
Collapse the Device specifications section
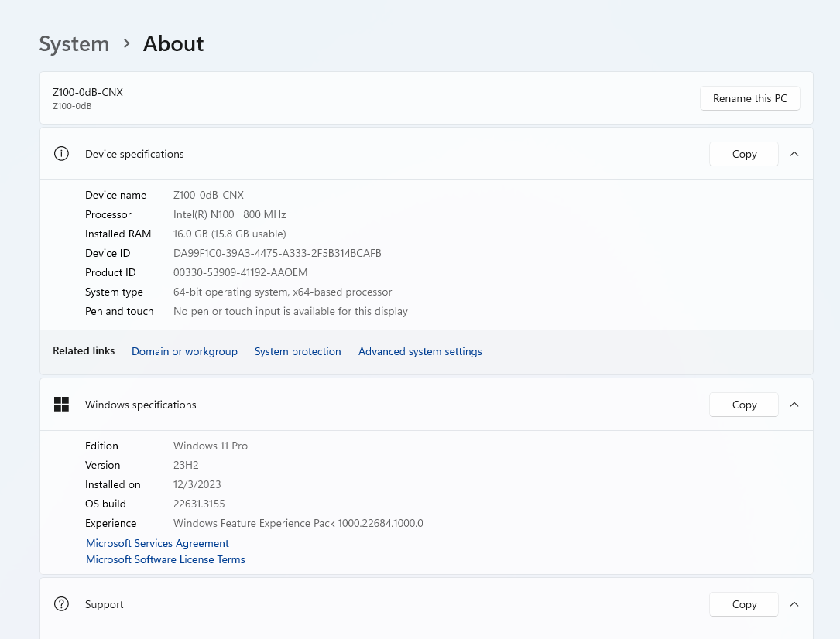click(794, 154)
